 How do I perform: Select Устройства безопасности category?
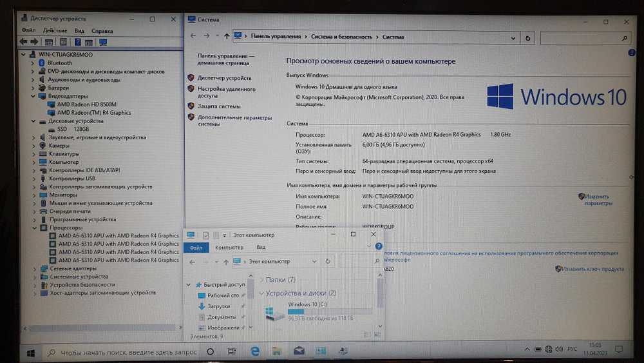tap(82, 284)
